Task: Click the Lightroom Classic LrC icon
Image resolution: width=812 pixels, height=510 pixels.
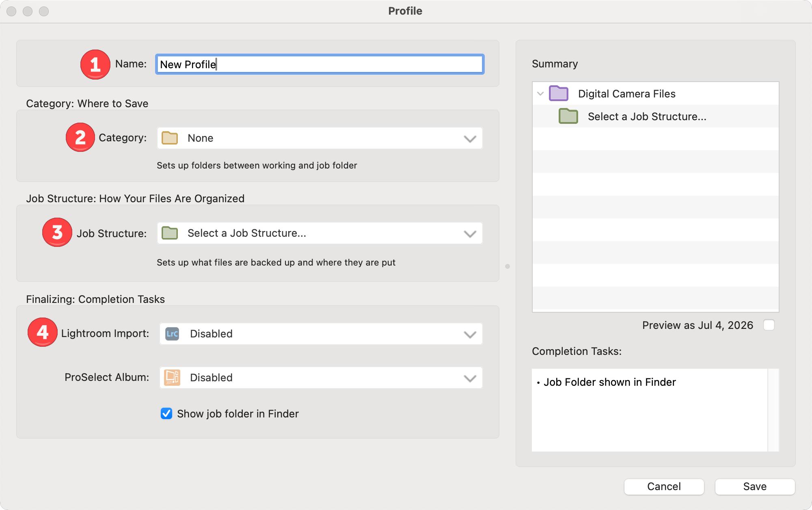Action: 172,334
